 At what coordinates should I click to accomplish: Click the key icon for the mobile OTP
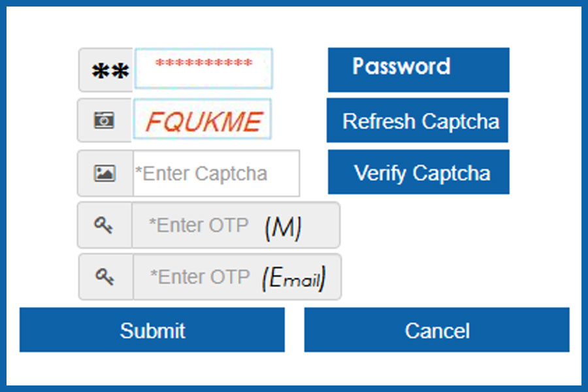click(105, 225)
